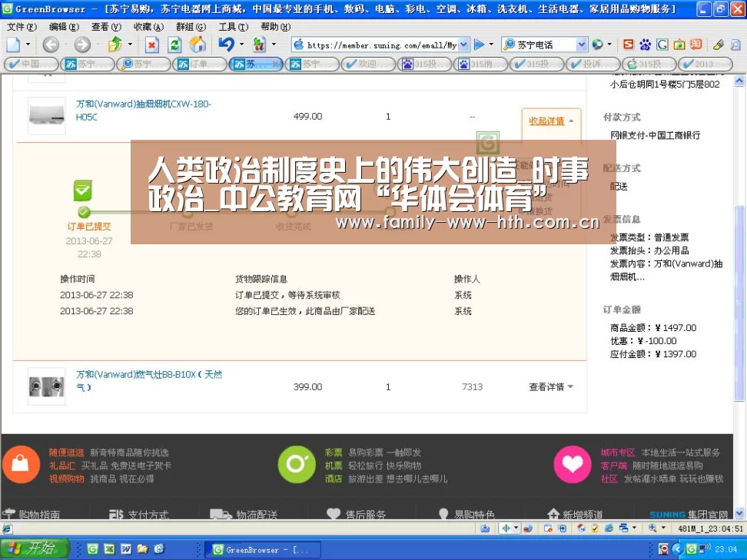Click the New page toolbar icon
The width and height of the screenshot is (747, 560).
(13, 45)
